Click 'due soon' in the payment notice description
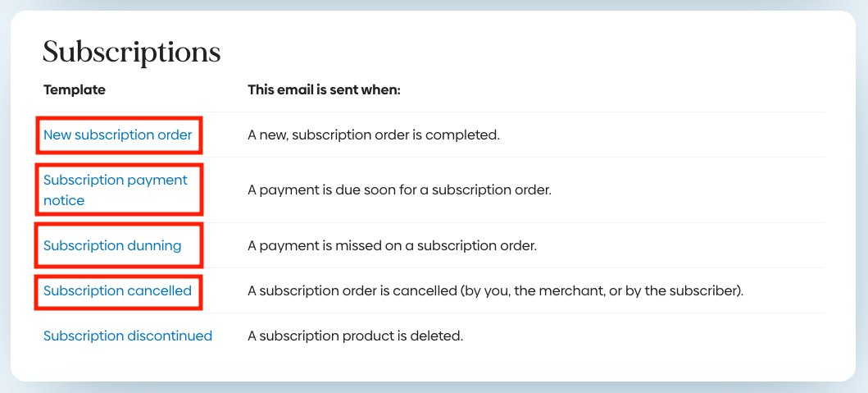The height and width of the screenshot is (393, 868). pyautogui.click(x=361, y=190)
